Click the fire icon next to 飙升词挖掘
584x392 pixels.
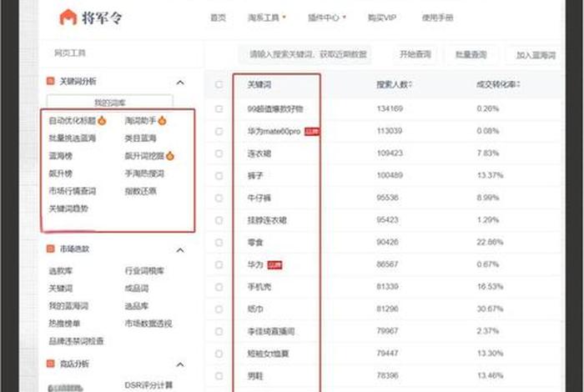click(x=170, y=156)
